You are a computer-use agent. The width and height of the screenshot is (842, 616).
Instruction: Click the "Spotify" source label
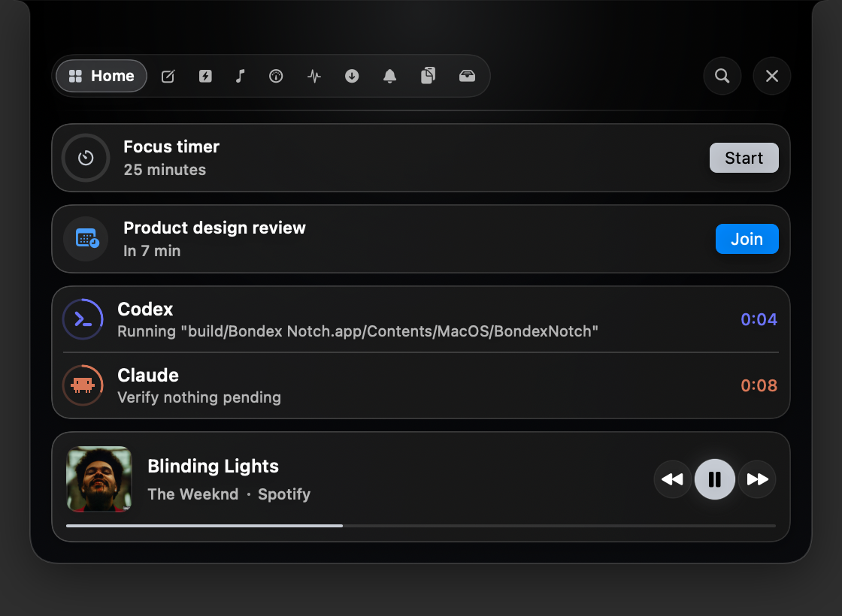tap(284, 494)
